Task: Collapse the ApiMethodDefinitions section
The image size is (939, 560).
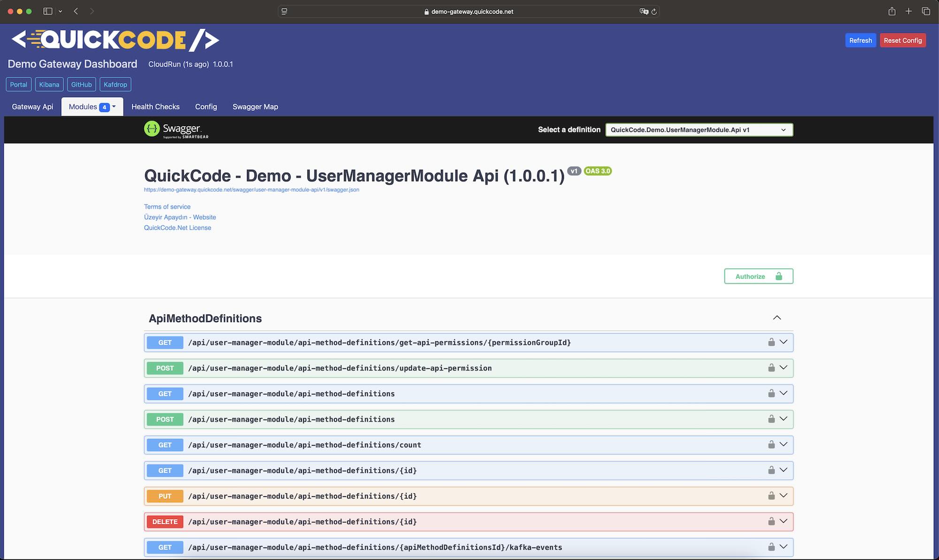Action: tap(777, 318)
